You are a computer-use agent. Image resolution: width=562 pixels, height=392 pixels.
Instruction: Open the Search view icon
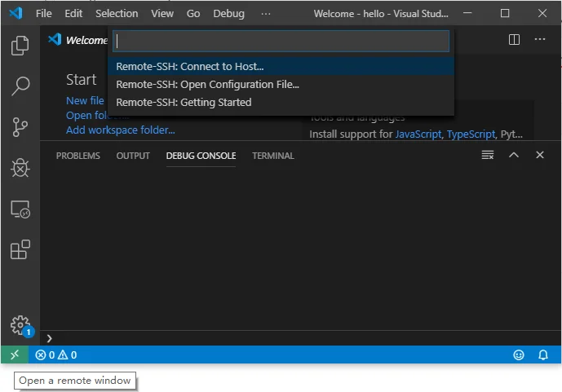(20, 86)
